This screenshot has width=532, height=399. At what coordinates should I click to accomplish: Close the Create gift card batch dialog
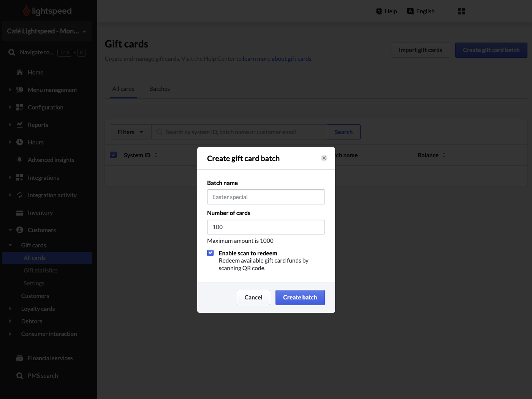tap(324, 158)
